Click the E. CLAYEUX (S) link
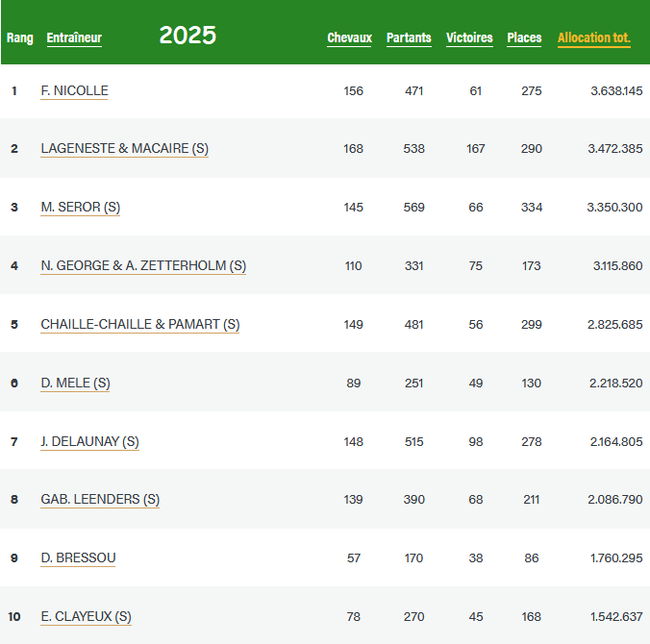Image resolution: width=650 pixels, height=644 pixels. [86, 616]
